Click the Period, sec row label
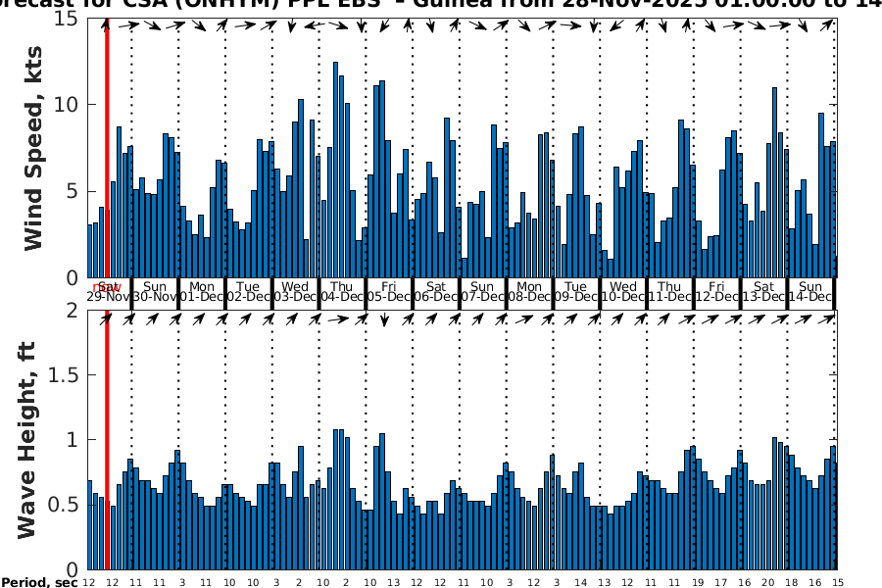Screen dimensions: 882x588 pyautogui.click(x=39, y=582)
